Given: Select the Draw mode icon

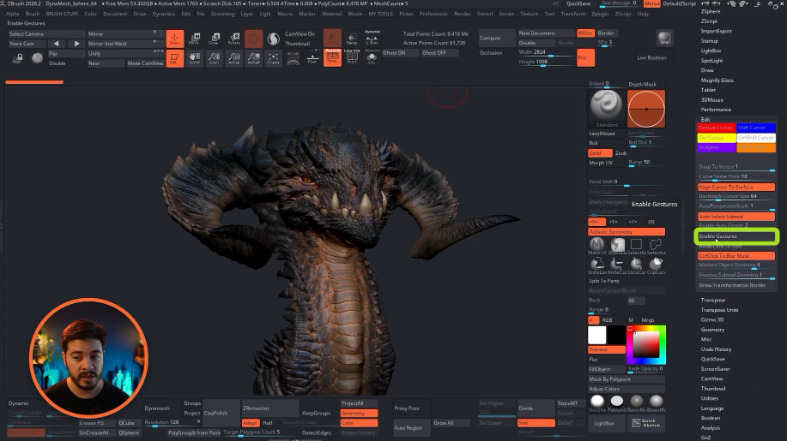Looking at the screenshot, I should tap(175, 39).
